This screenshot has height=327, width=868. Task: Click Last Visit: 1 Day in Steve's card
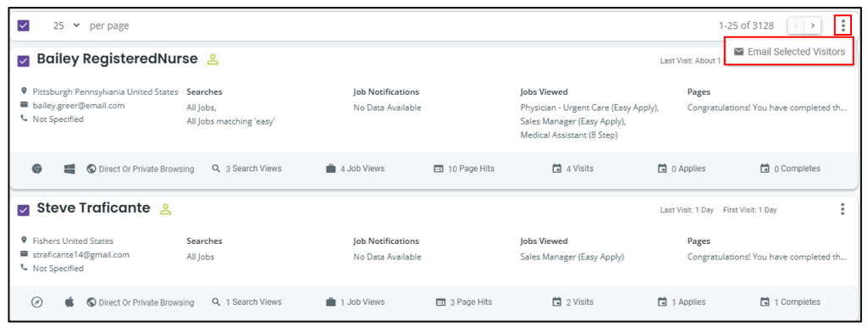pyautogui.click(x=687, y=210)
